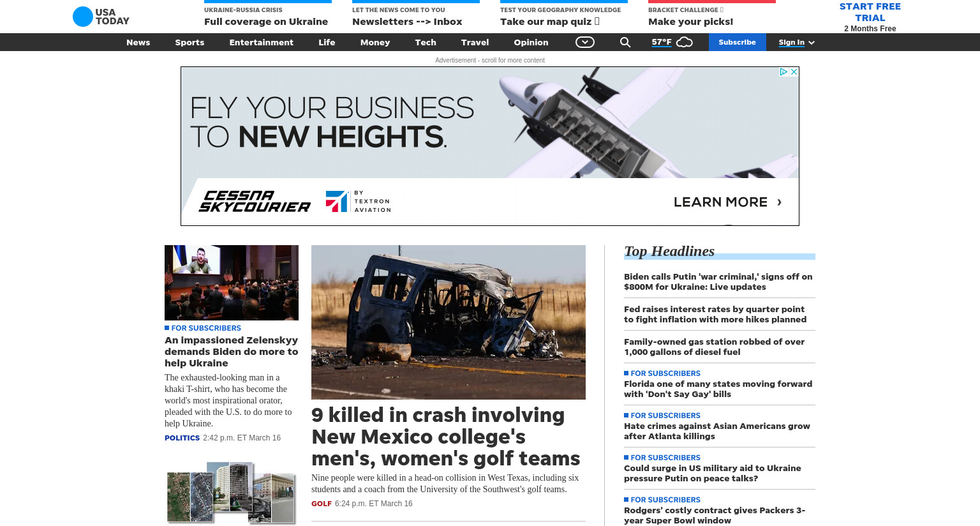Click the POLITICS category tag

(182, 438)
